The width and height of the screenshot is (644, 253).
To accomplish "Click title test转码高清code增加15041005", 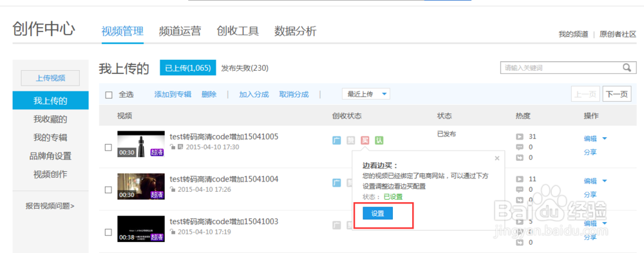I will pyautogui.click(x=224, y=136).
